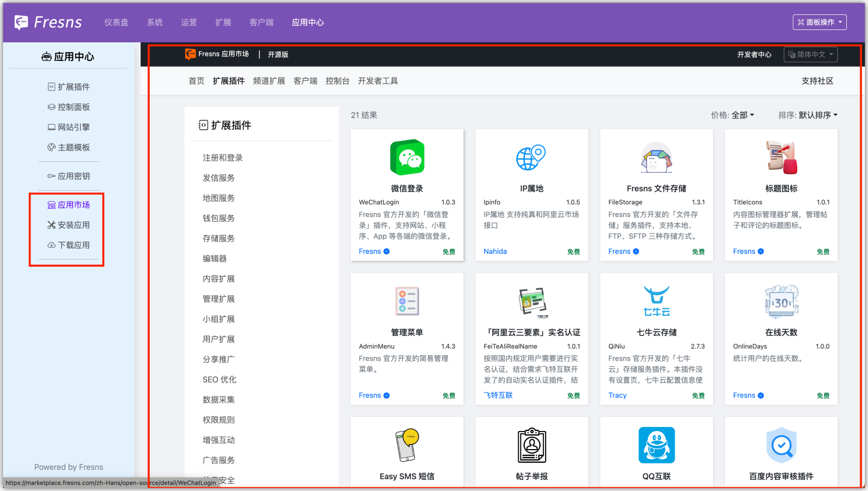Open the 面板操作 dropdown button
868x491 pixels.
tap(819, 22)
